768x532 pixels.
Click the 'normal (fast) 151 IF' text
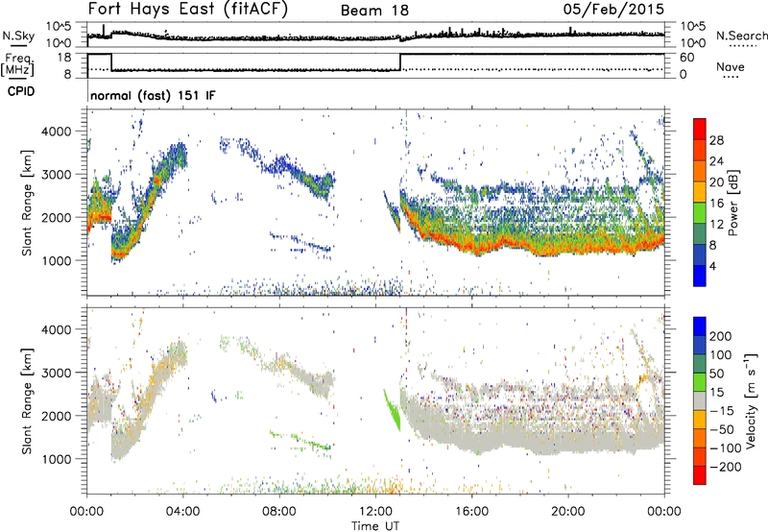153,95
